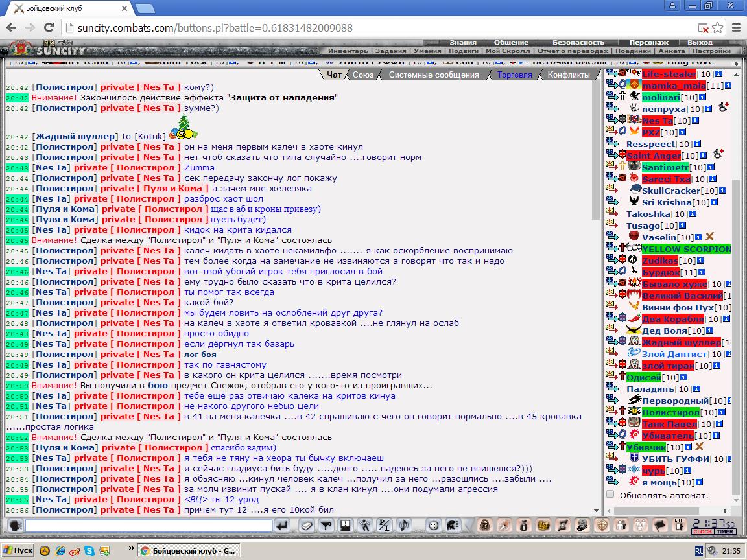This screenshot has width=747, height=560.
Task: Click the black flag icon in bottom bar
Action: [x=660, y=525]
